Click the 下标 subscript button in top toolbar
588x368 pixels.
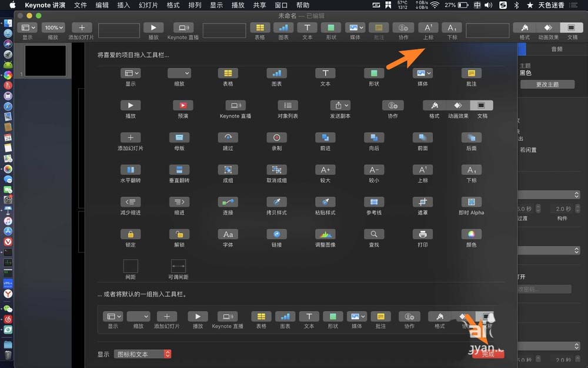(x=452, y=28)
